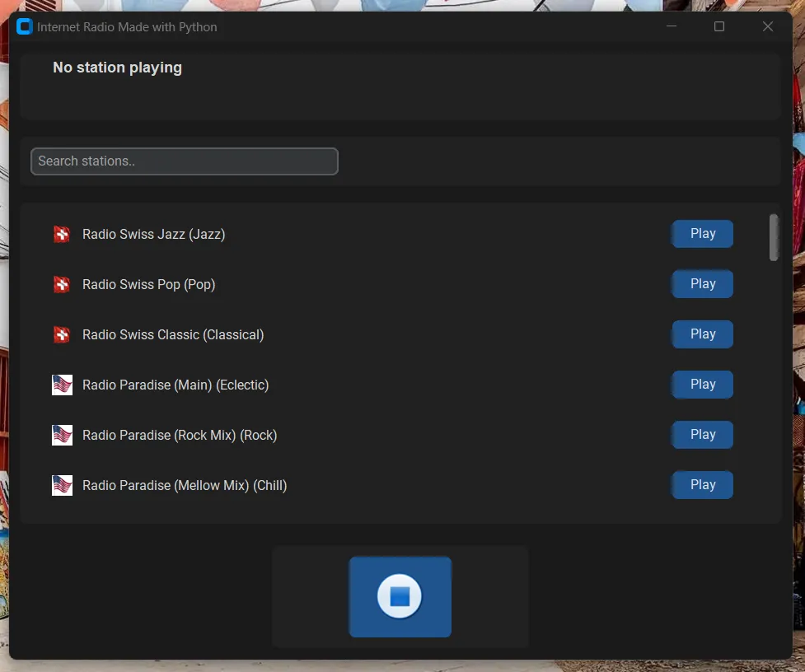Viewport: 805px width, 672px height.
Task: Minimize the Internet Radio window
Action: [x=672, y=26]
